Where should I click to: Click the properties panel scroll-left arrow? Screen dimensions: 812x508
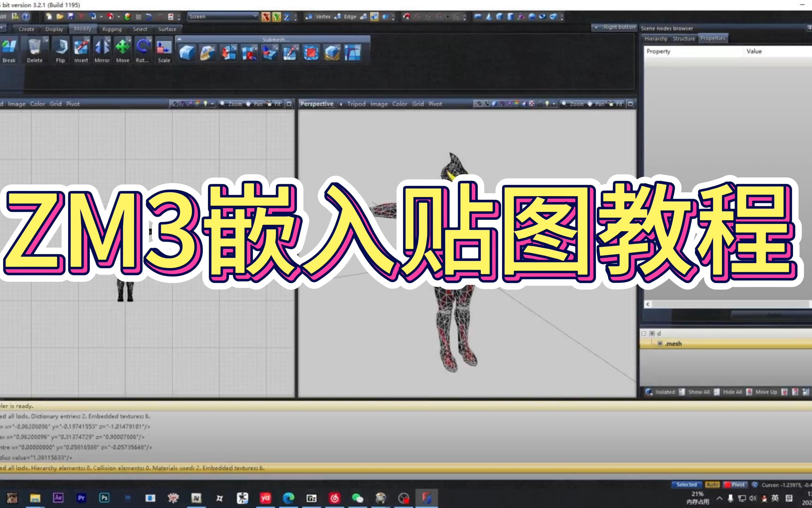648,304
